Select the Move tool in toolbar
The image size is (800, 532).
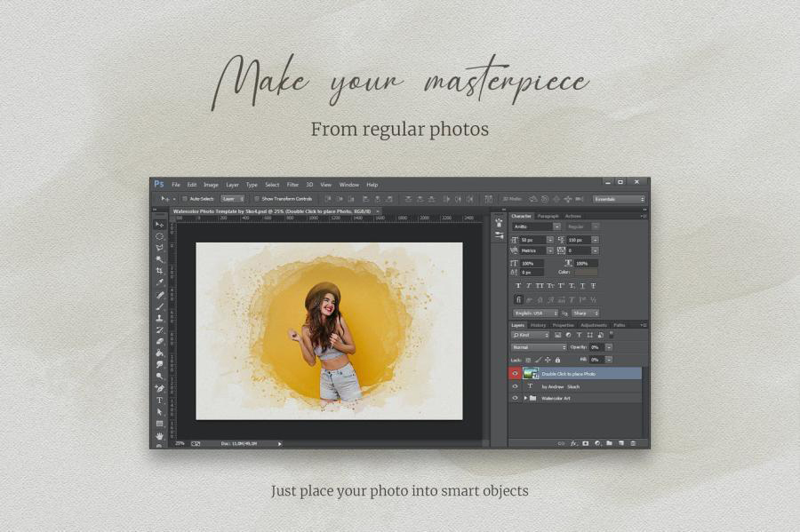click(160, 225)
